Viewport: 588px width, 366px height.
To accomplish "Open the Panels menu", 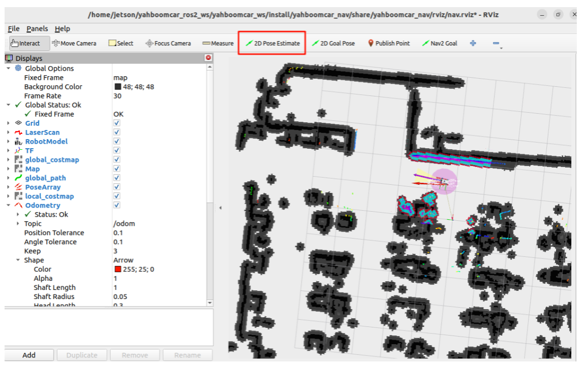I will pyautogui.click(x=37, y=29).
